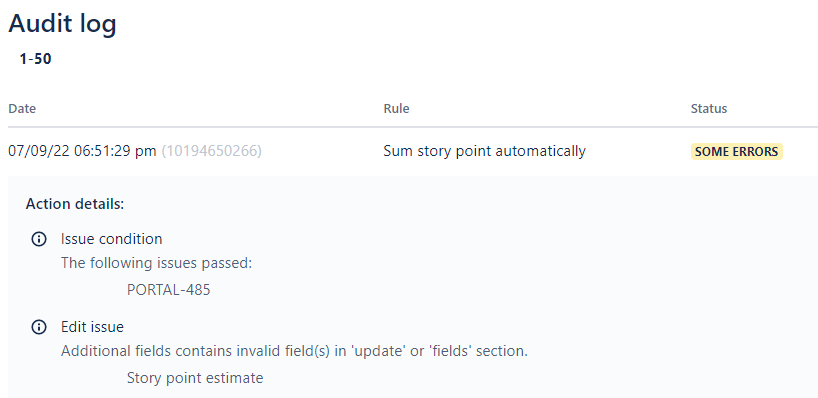
Task: Click the Audit log heading
Action: pyautogui.click(x=62, y=24)
